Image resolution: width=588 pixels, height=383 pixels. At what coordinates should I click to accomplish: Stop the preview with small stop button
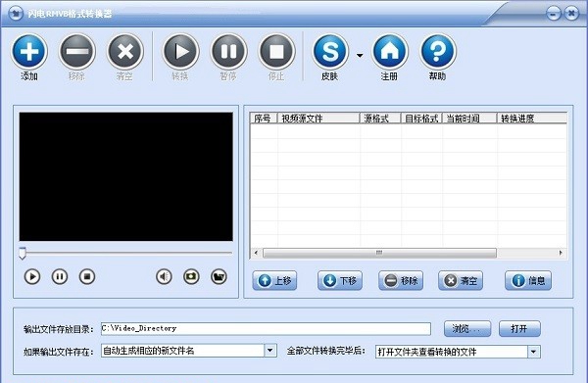click(87, 277)
